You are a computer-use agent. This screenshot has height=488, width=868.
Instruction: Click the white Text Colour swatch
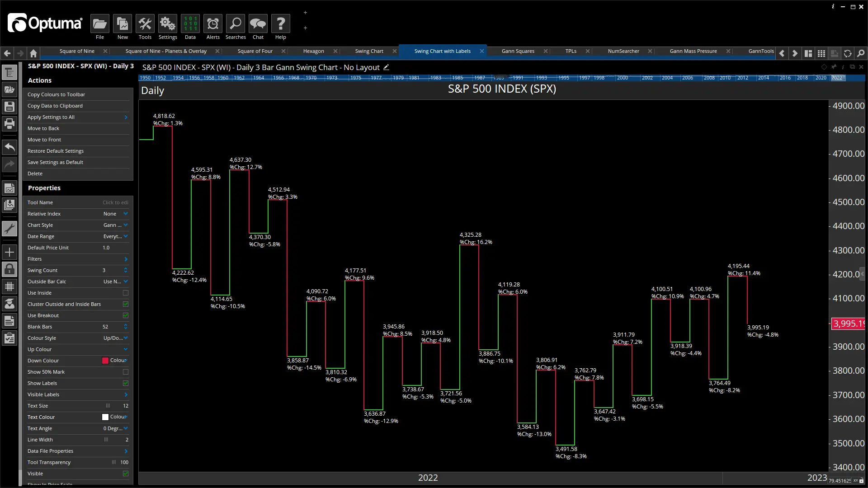[x=105, y=417]
